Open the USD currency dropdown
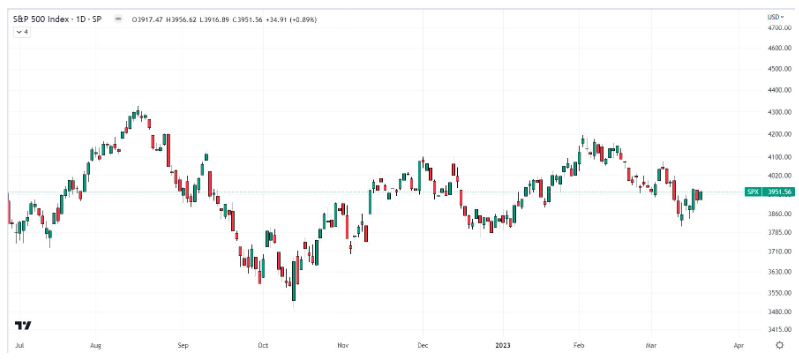Screen dimensions: 799x360 tap(776, 17)
